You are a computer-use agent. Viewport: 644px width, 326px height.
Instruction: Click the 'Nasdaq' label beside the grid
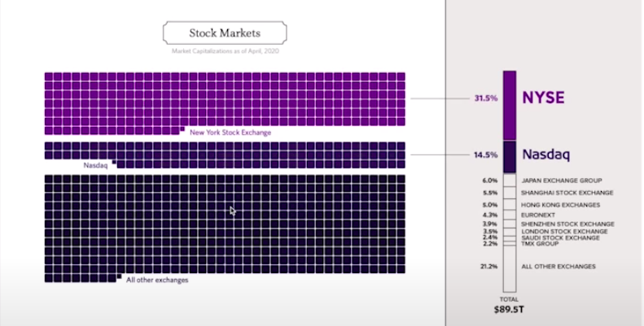point(95,166)
